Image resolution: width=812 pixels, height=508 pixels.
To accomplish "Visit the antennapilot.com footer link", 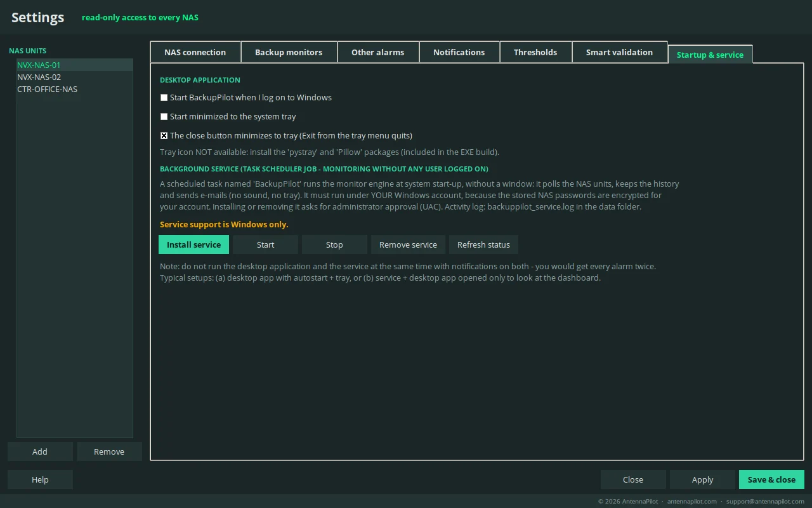I will [x=692, y=501].
